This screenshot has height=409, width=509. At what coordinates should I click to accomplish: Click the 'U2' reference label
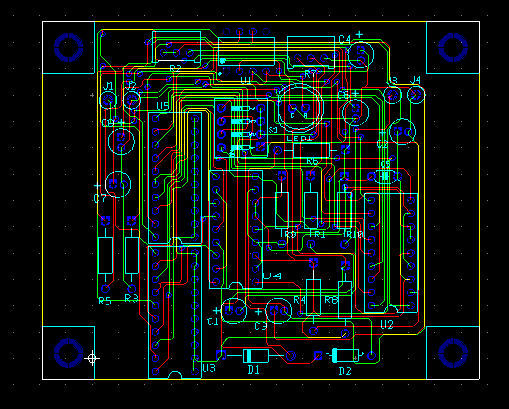pyautogui.click(x=387, y=324)
